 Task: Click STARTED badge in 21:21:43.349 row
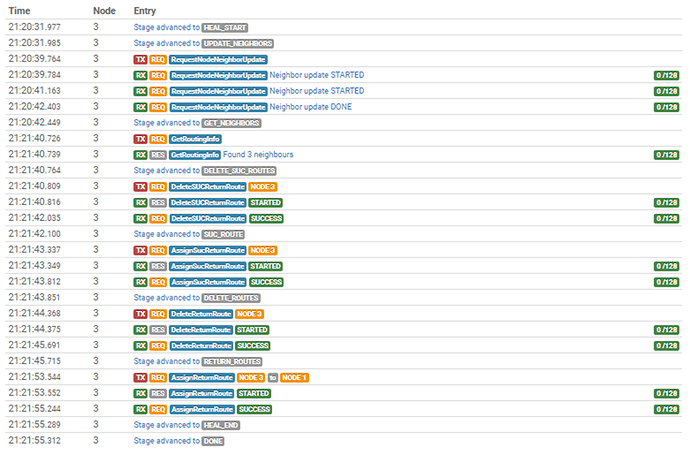pos(265,266)
